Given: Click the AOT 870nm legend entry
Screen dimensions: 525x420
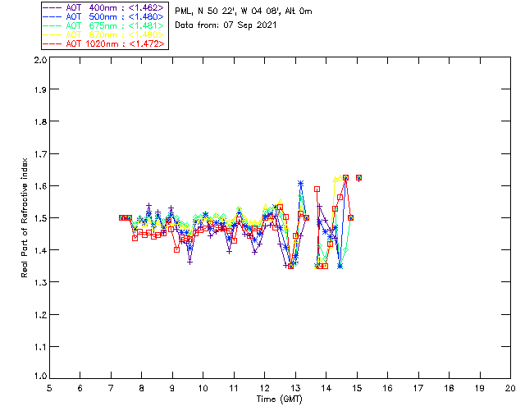Looking at the screenshot, I should tap(104, 34).
